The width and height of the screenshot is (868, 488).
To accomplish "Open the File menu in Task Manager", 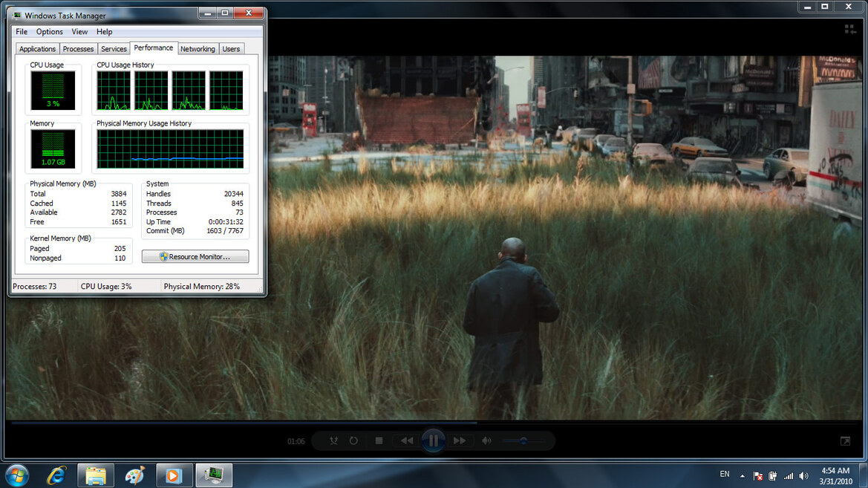I will 22,32.
